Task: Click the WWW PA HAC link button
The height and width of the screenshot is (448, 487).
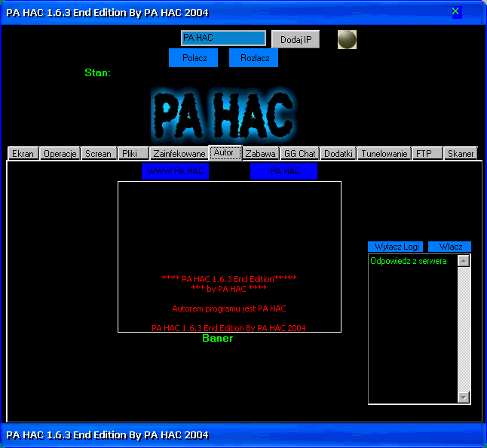Action: click(x=176, y=171)
